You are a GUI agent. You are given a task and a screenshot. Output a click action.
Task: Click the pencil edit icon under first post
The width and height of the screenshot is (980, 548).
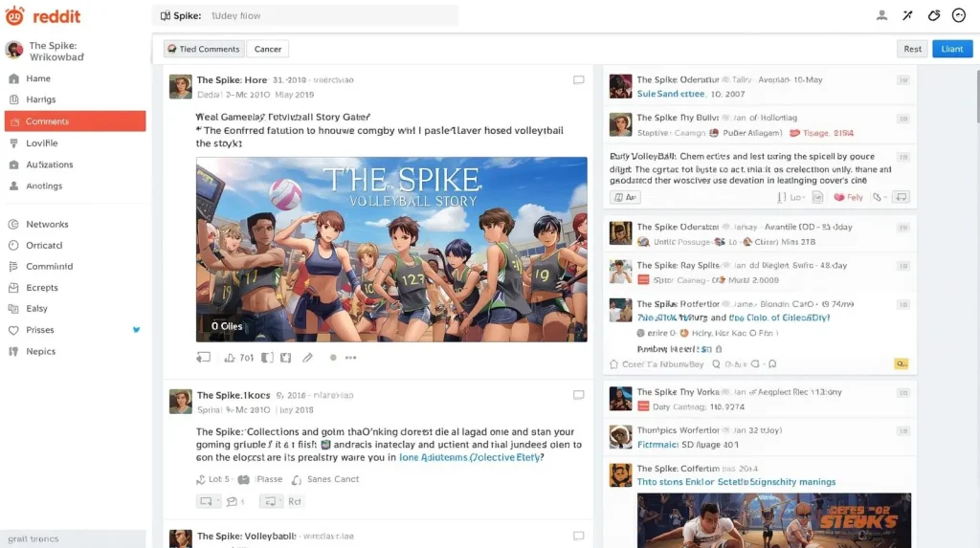(x=307, y=358)
